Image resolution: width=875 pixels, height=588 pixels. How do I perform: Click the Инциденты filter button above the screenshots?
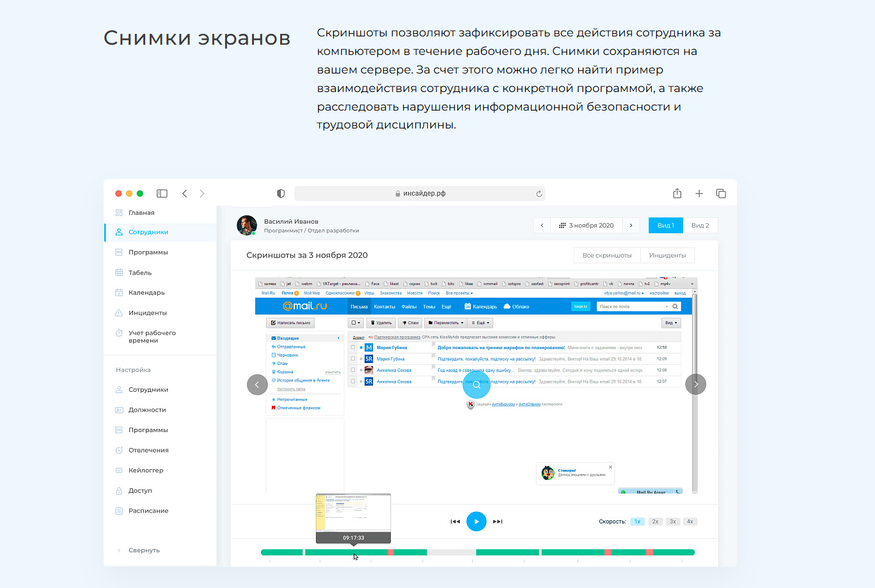pos(667,254)
